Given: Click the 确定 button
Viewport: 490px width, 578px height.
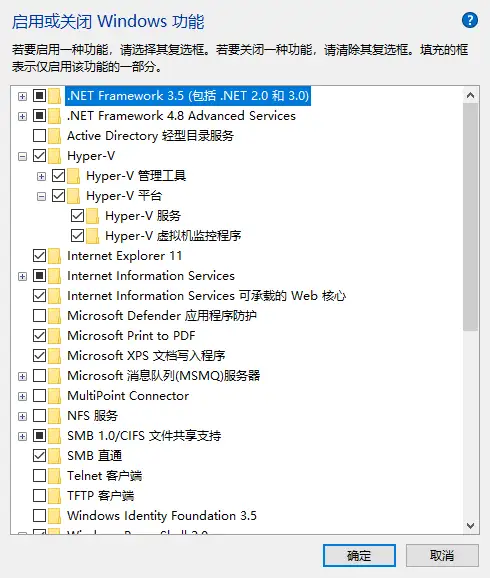Looking at the screenshot, I should [359, 555].
